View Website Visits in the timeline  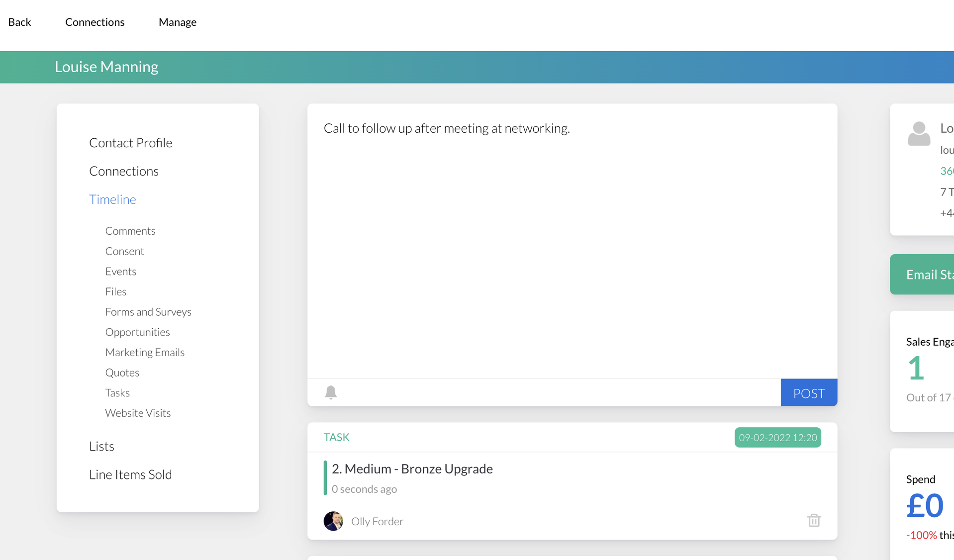[x=138, y=413]
